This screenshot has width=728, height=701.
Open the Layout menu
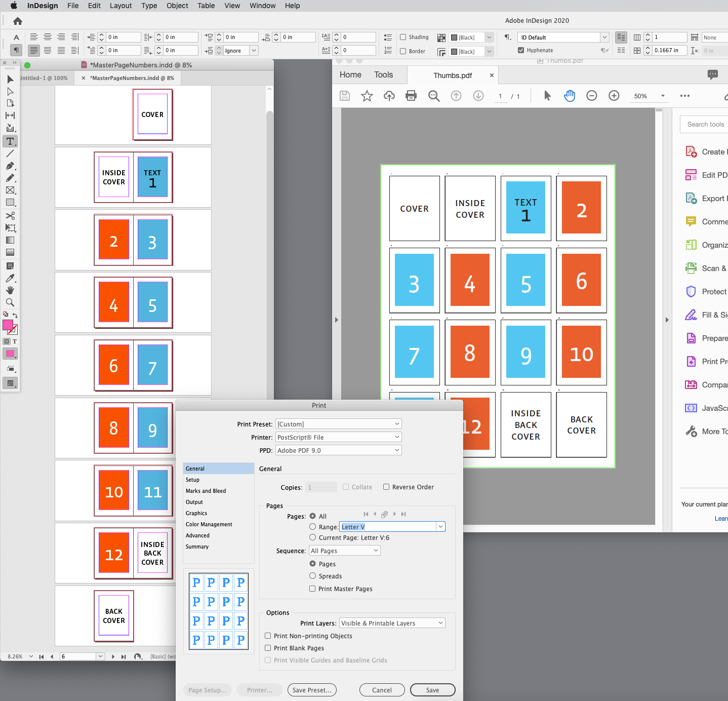coord(120,6)
